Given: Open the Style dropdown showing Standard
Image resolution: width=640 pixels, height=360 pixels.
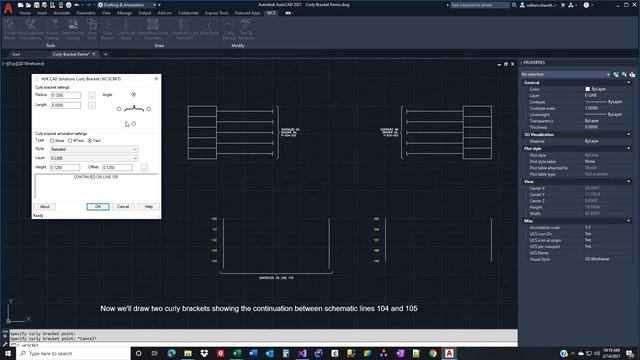Looking at the screenshot, I should 94,149.
